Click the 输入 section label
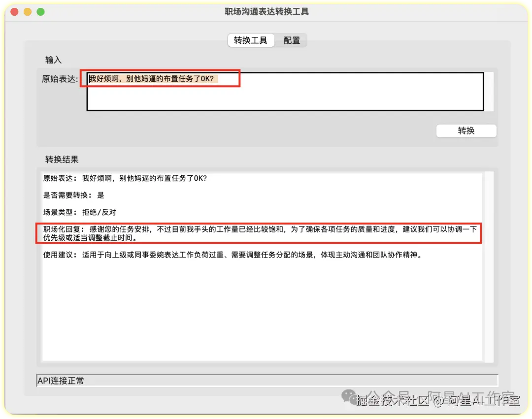532x419 pixels. (53, 60)
